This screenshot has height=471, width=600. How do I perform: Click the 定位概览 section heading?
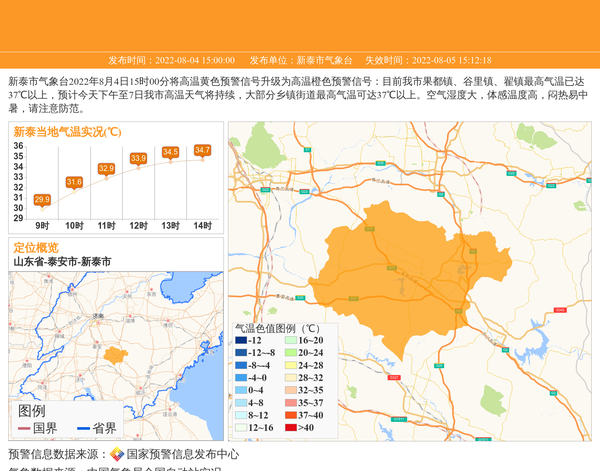pyautogui.click(x=36, y=247)
